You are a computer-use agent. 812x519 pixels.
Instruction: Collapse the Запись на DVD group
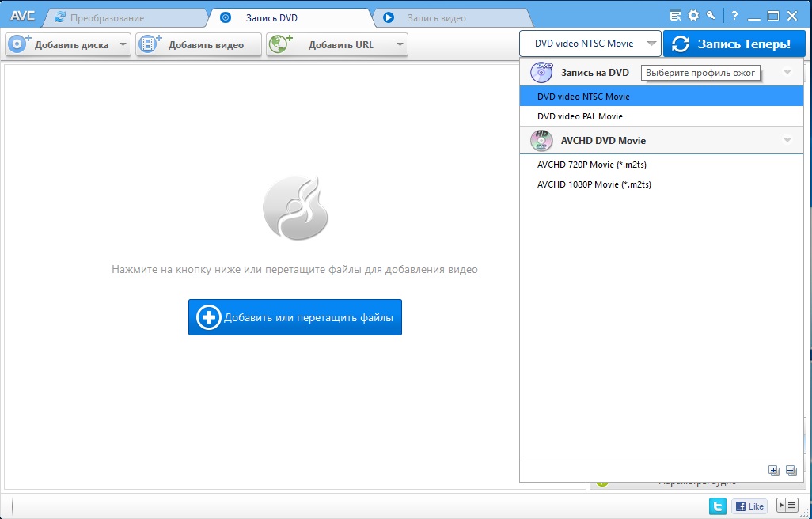787,73
